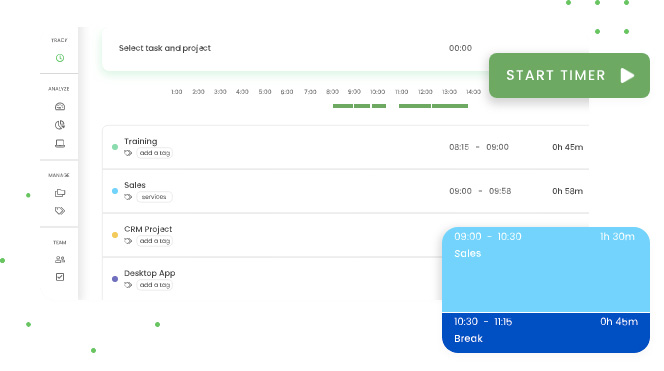Image resolution: width=664 pixels, height=371 pixels.
Task: Click the START TIMER button
Action: pyautogui.click(x=569, y=75)
